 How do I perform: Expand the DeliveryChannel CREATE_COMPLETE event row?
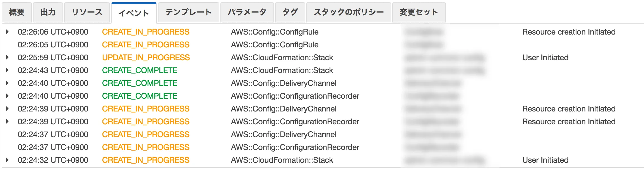[7, 83]
